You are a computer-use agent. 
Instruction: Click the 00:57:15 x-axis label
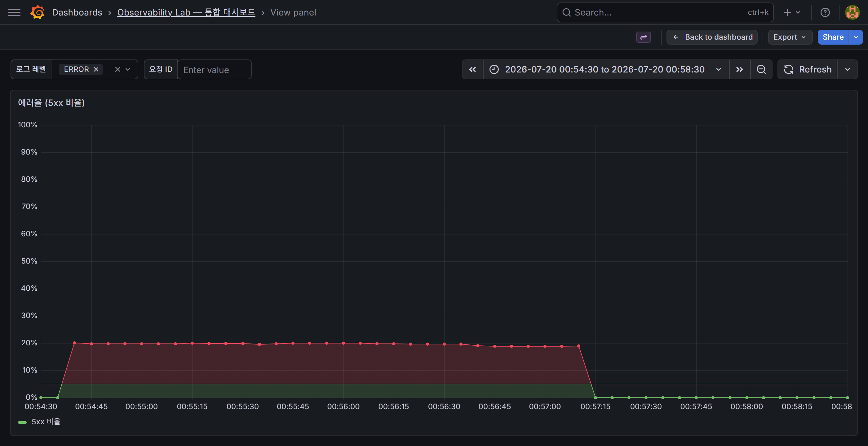[596, 407]
